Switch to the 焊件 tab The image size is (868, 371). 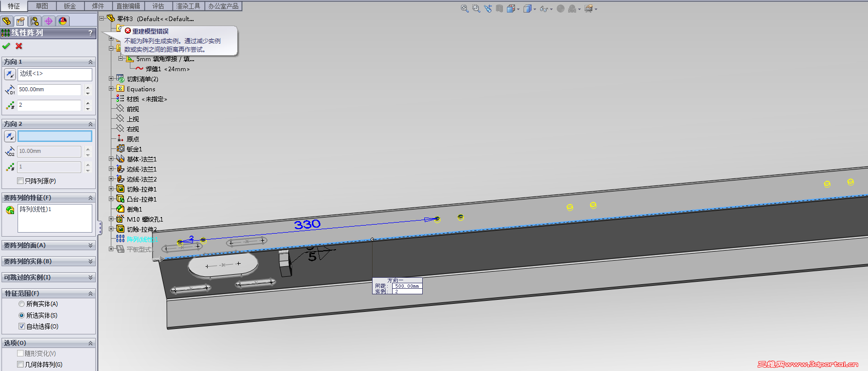98,6
